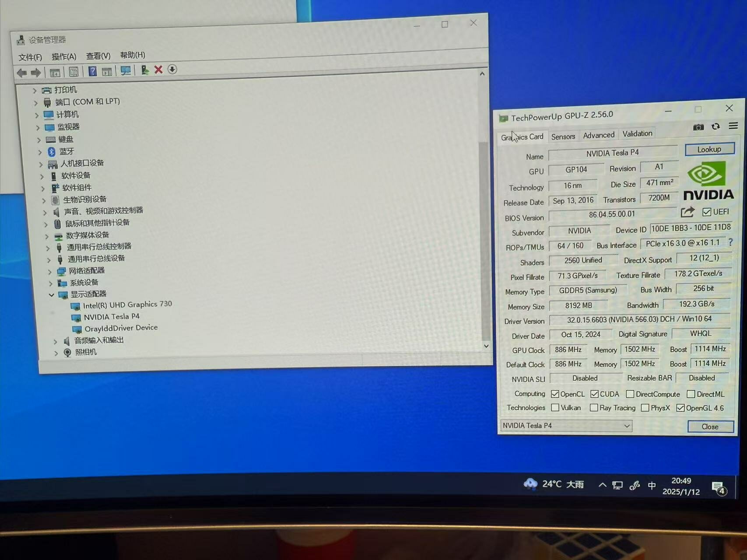This screenshot has width=747, height=560.
Task: Expand the 网络适配器 node
Action: coord(49,272)
